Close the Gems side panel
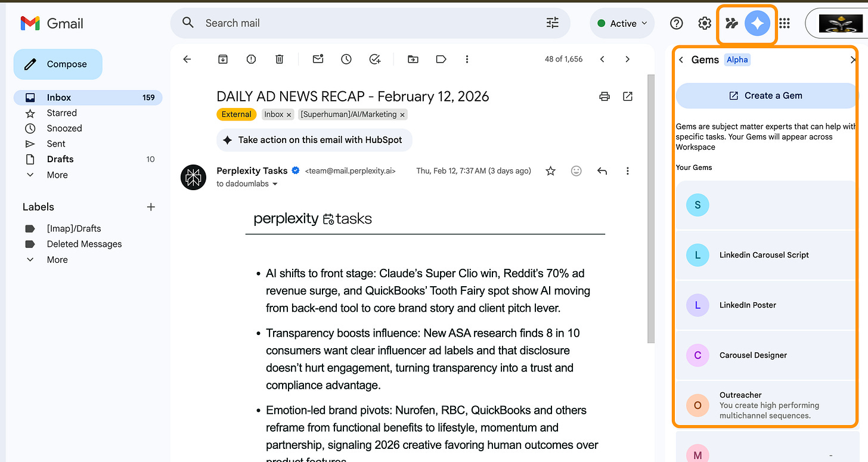 (853, 60)
